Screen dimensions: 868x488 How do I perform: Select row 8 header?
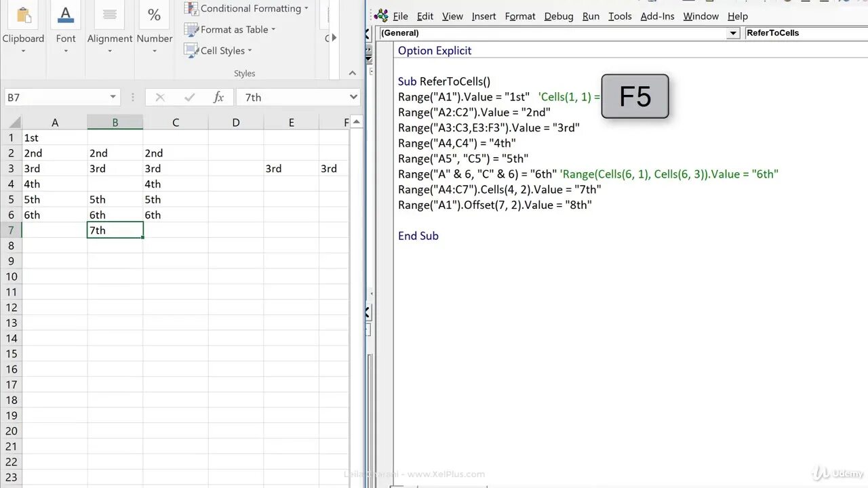(11, 245)
